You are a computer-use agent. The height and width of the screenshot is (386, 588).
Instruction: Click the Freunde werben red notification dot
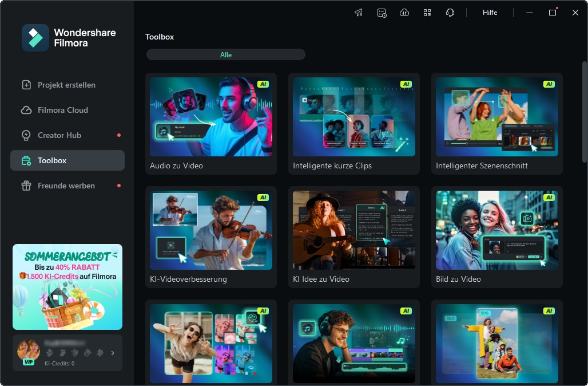click(119, 186)
